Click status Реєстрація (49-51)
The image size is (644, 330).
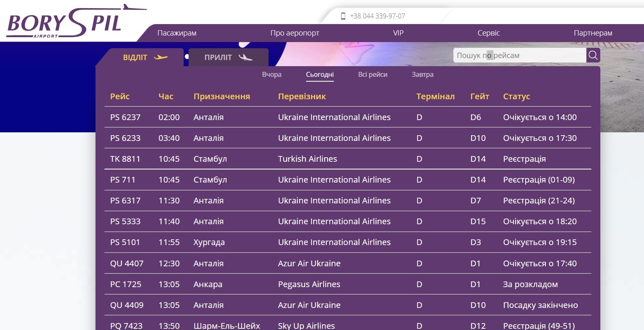click(539, 326)
